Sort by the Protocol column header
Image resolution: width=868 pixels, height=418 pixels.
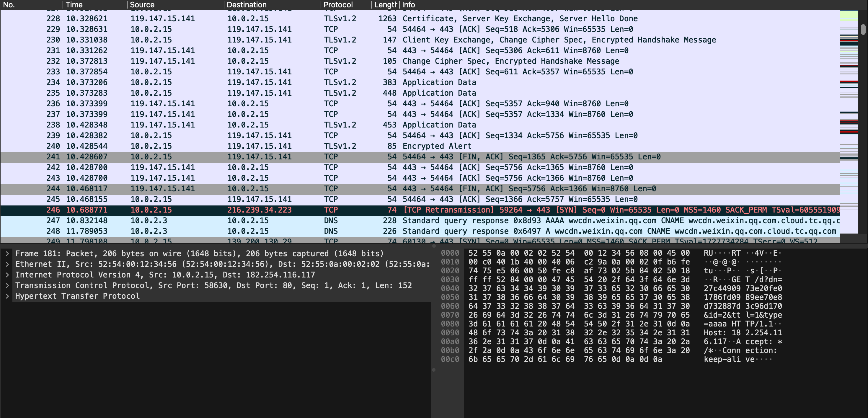346,5
